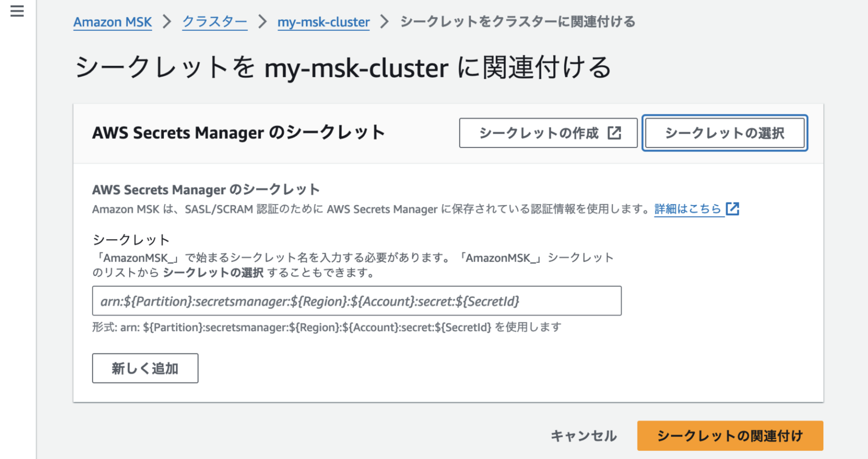Open the 詳細はこちら help link
This screenshot has width=868, height=459.
687,209
